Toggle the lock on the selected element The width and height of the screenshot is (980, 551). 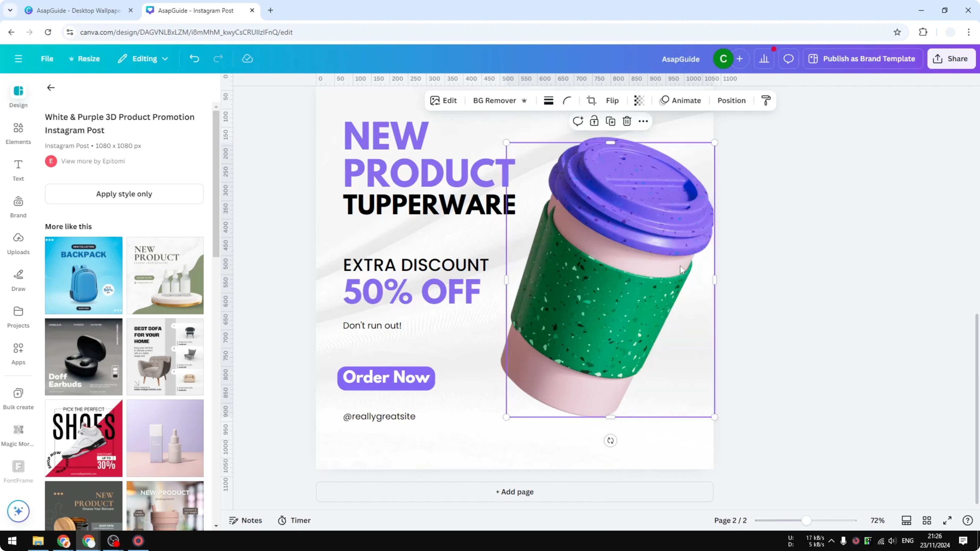pyautogui.click(x=594, y=121)
